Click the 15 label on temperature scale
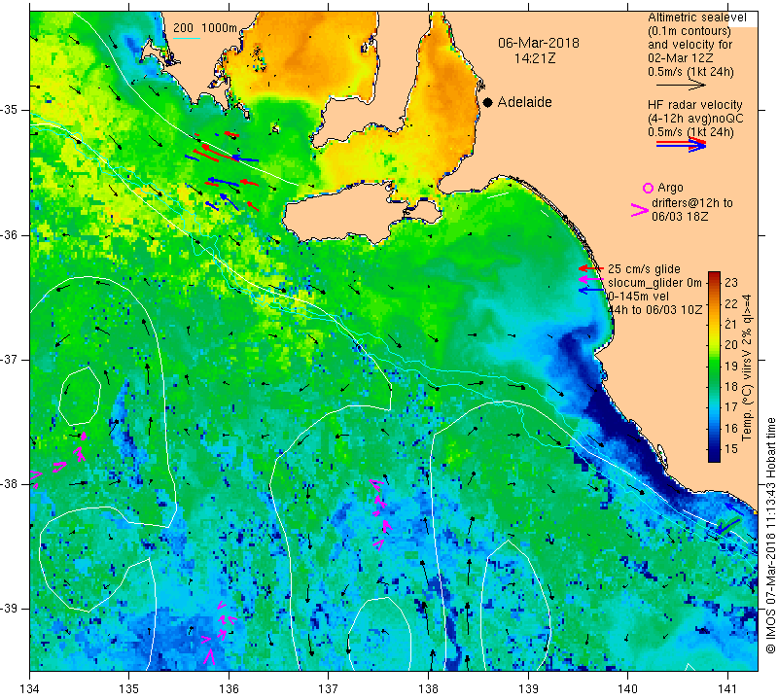Screen dimensions: 778x700 731,449
